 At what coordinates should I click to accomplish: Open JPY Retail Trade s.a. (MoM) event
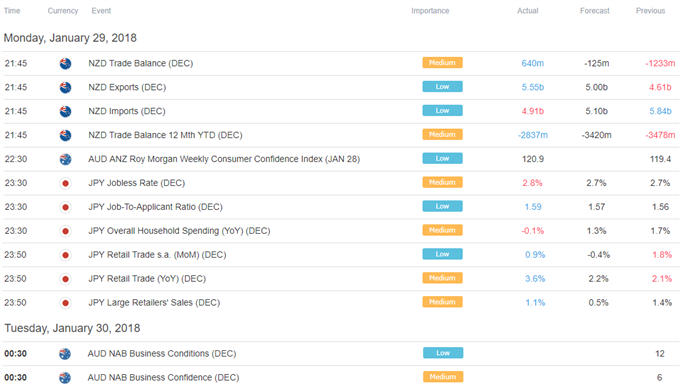coord(157,255)
